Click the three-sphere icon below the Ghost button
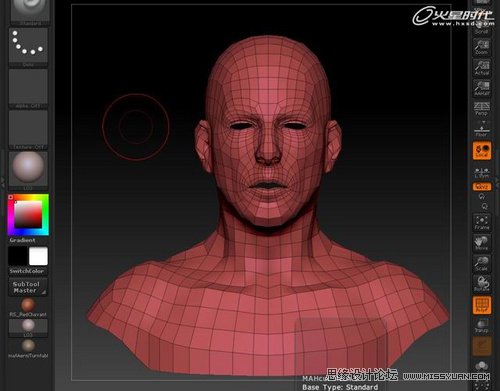Image resolution: width=500 pixels, height=391 pixels. (482, 366)
